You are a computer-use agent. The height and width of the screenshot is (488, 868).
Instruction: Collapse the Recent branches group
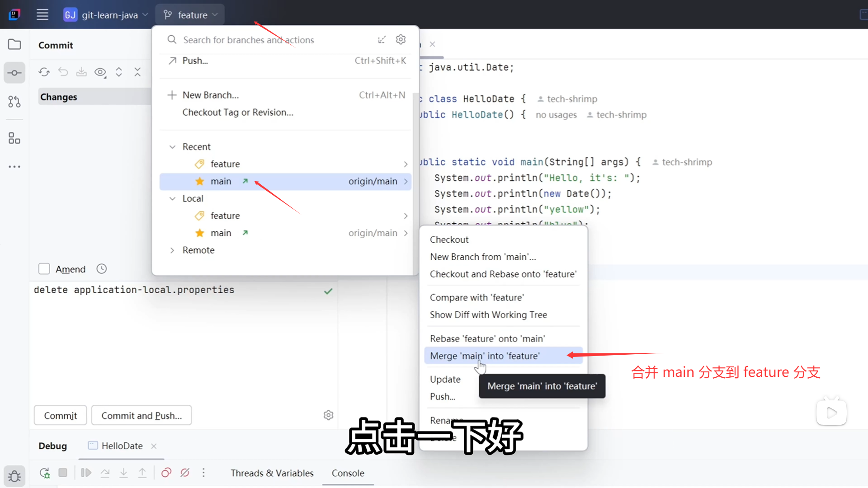coord(172,147)
